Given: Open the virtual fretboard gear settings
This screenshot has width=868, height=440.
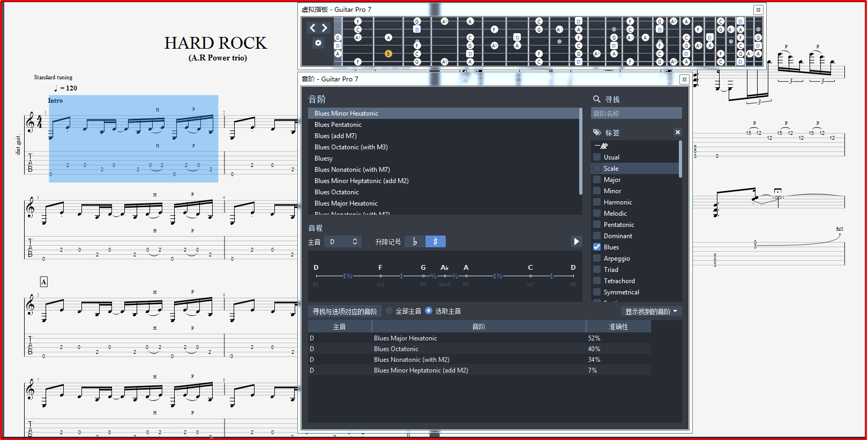Looking at the screenshot, I should coord(318,43).
